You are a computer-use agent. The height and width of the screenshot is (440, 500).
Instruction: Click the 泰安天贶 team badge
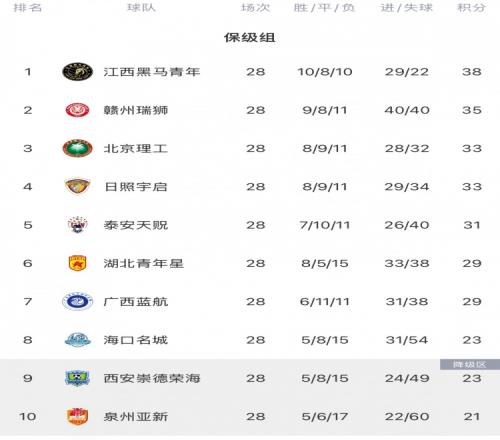pos(77,225)
